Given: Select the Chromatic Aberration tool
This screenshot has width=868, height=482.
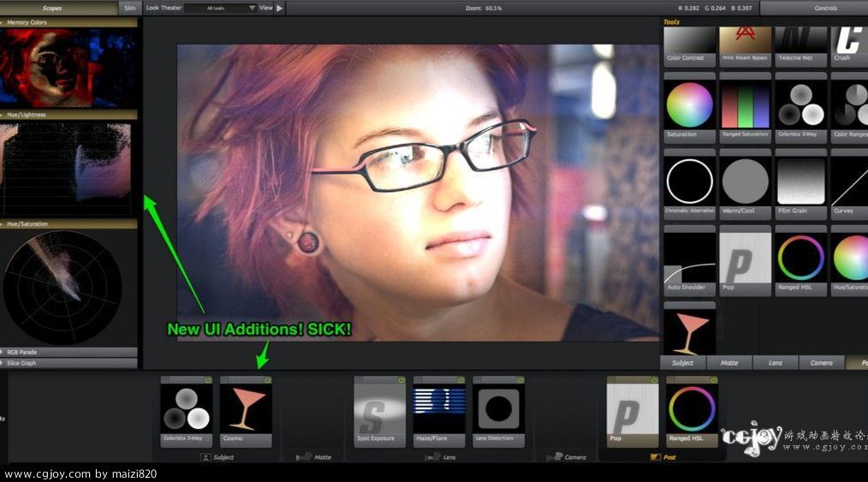Looking at the screenshot, I should [x=689, y=184].
